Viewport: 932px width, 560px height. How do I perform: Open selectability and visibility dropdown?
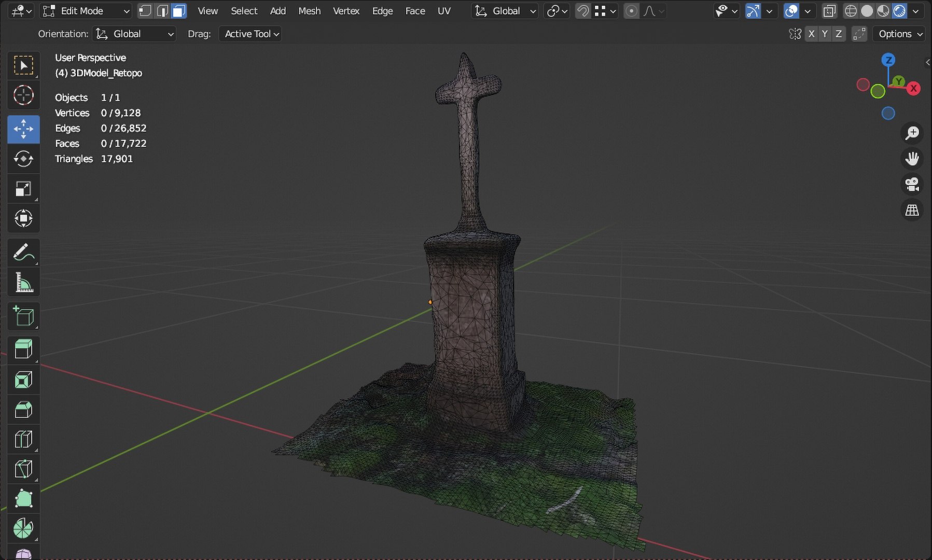(726, 11)
